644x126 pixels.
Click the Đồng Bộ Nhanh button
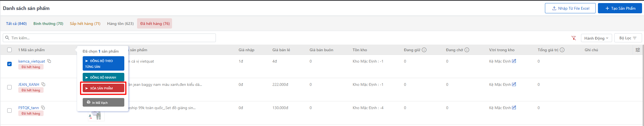point(103,77)
